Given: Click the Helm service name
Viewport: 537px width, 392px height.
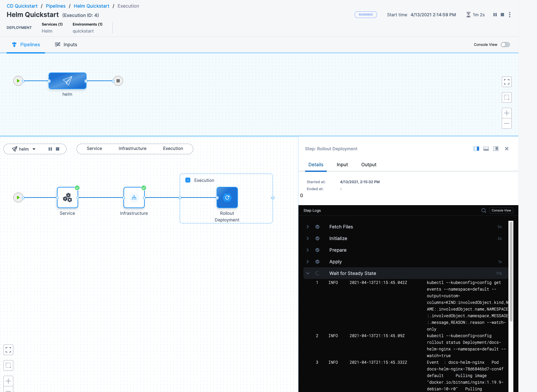Looking at the screenshot, I should point(47,31).
